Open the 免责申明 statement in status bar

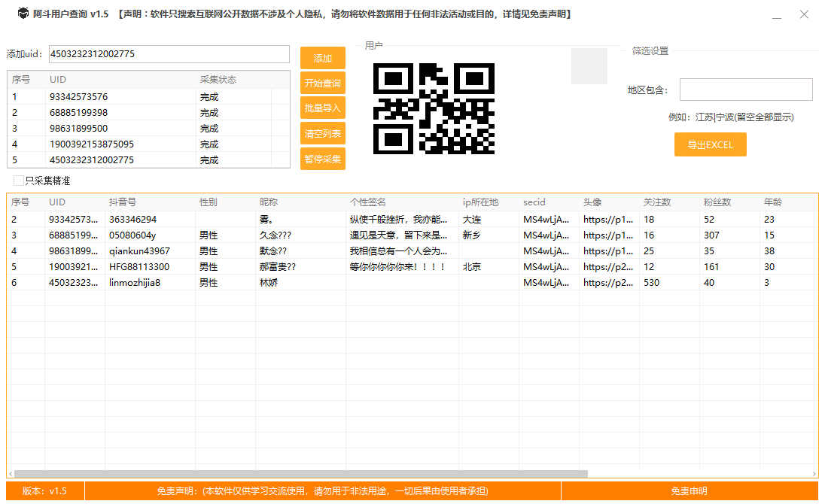click(690, 491)
